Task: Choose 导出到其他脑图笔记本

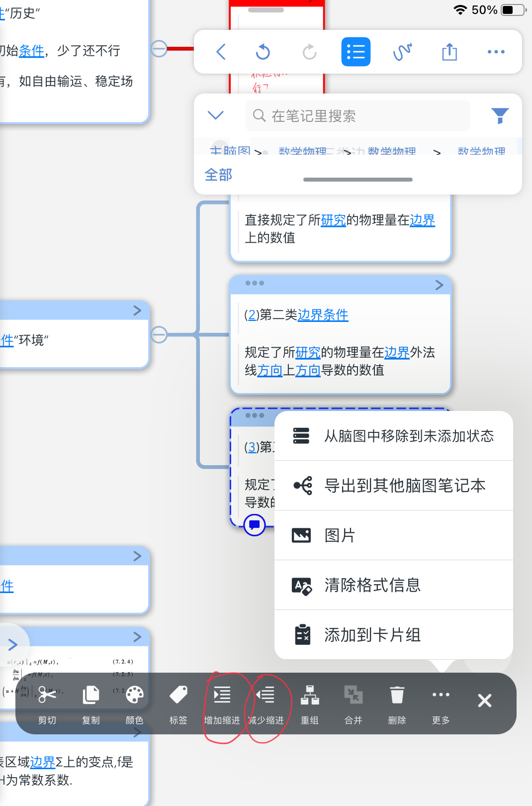Action: tap(394, 486)
